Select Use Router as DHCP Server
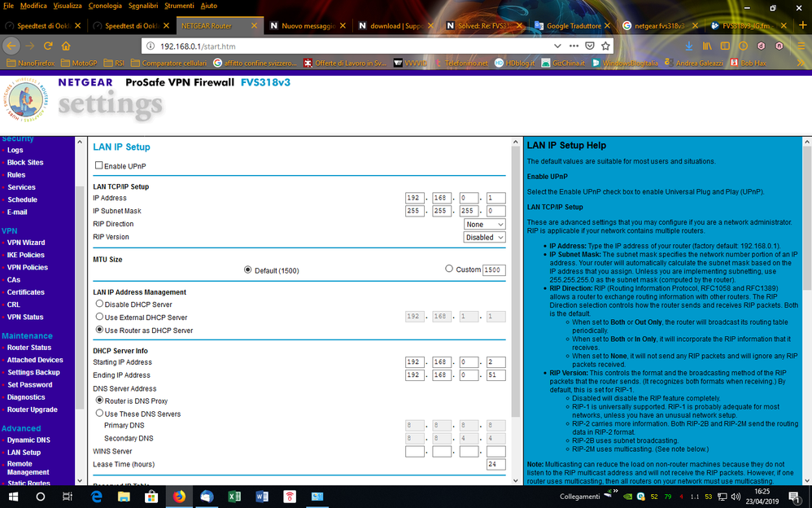The height and width of the screenshot is (508, 812). 98,330
